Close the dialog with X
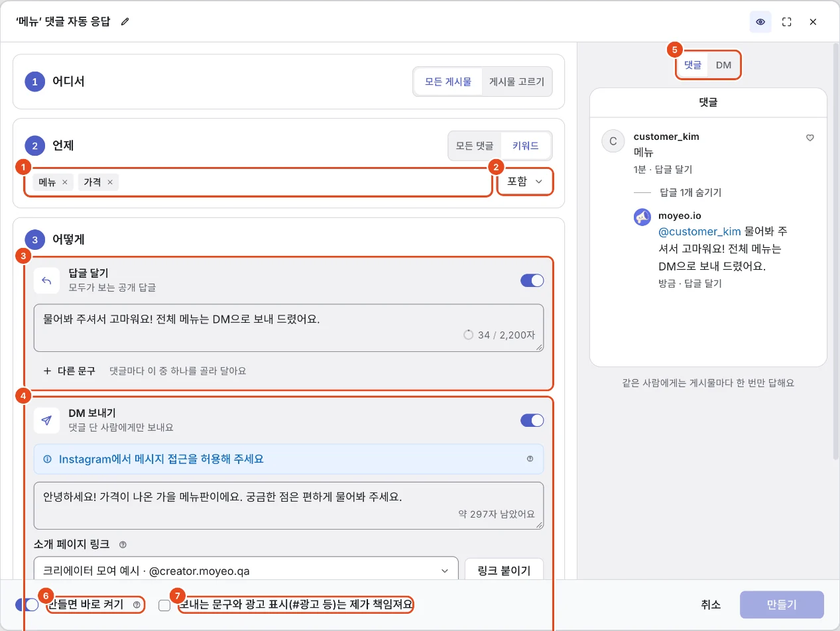 point(813,22)
